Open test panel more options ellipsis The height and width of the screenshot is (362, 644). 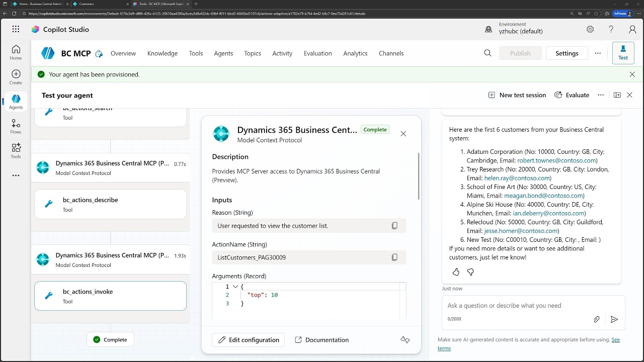(x=601, y=95)
